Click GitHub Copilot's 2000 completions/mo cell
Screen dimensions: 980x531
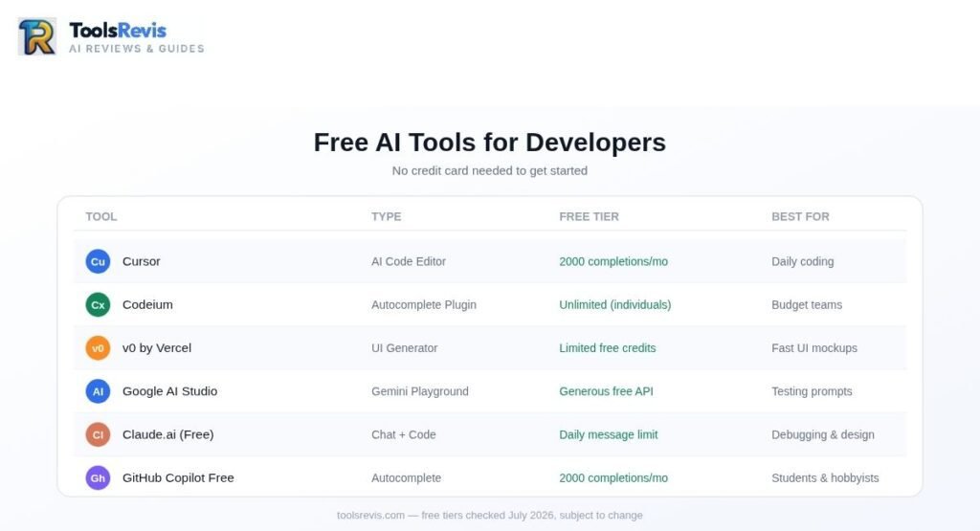(x=613, y=478)
